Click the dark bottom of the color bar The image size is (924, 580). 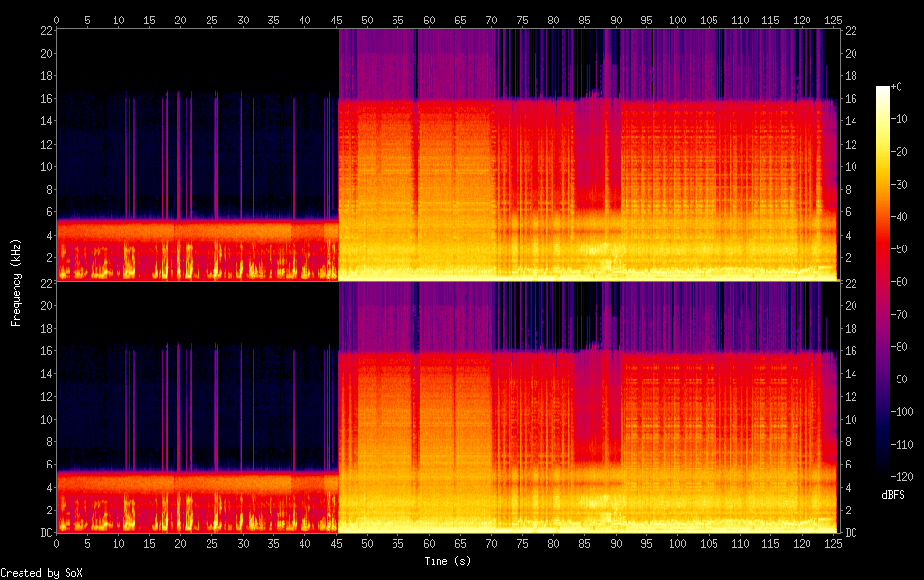(883, 474)
